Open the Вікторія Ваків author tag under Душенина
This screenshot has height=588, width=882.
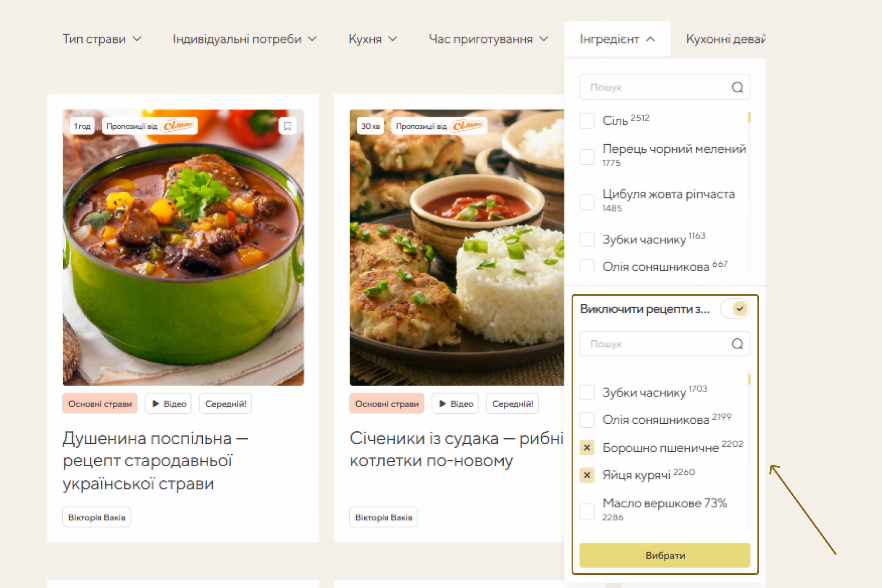97,517
